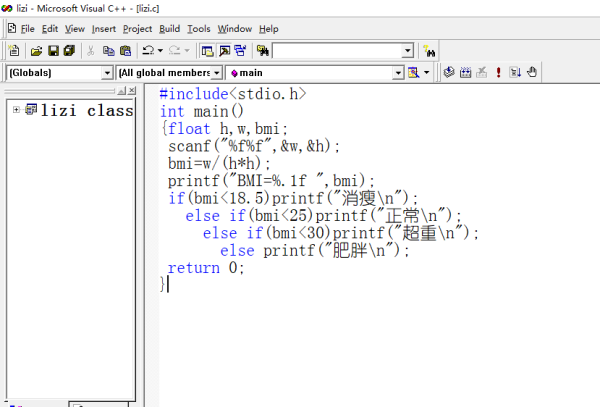The width and height of the screenshot is (600, 407).
Task: Open the Window List icon
Action: (240, 50)
